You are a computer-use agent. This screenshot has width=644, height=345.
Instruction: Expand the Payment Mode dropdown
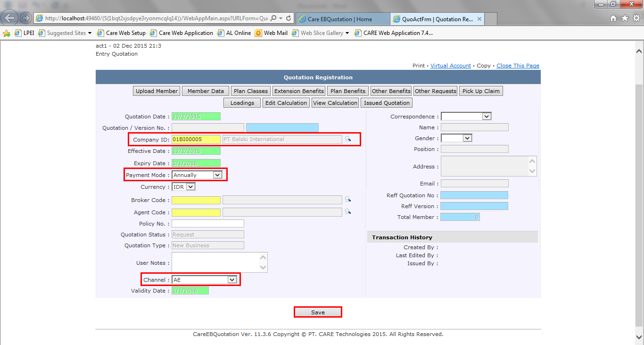pyautogui.click(x=217, y=175)
